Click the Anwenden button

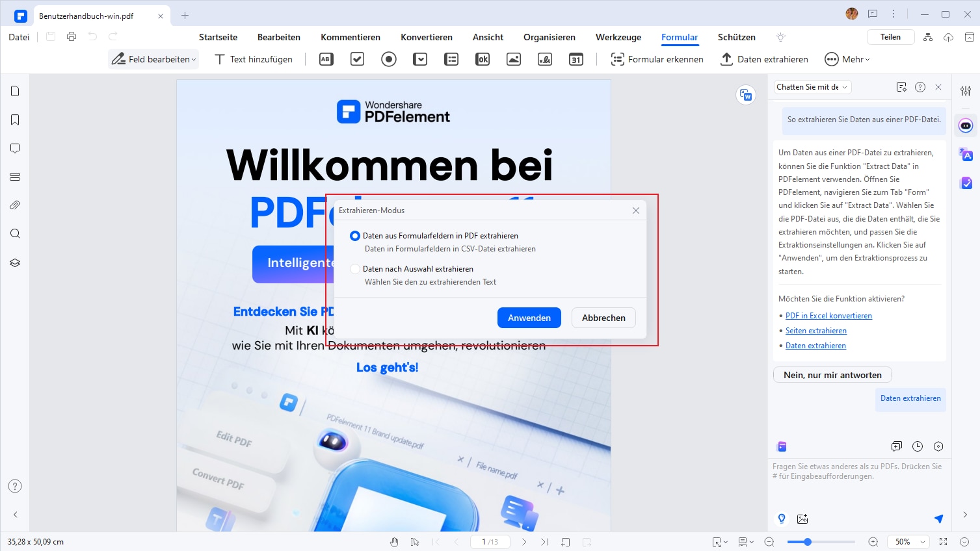[529, 318]
